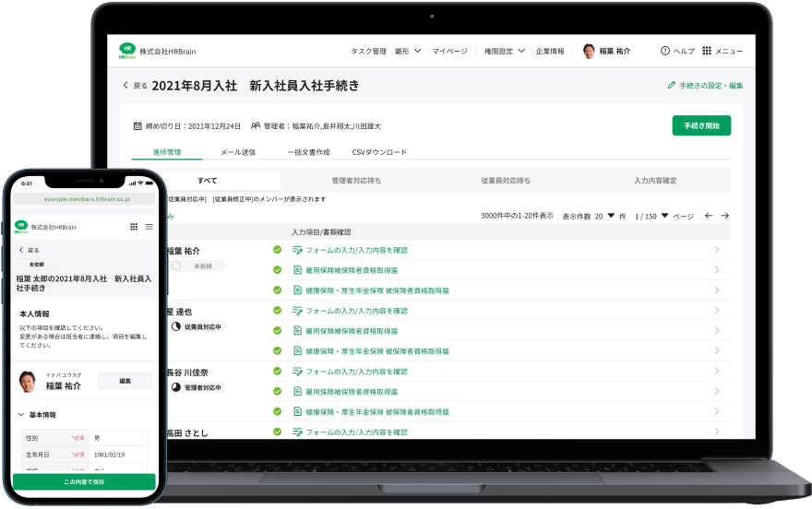Go to the next page with right arrow
Screen dimensions: 812x509
725,216
